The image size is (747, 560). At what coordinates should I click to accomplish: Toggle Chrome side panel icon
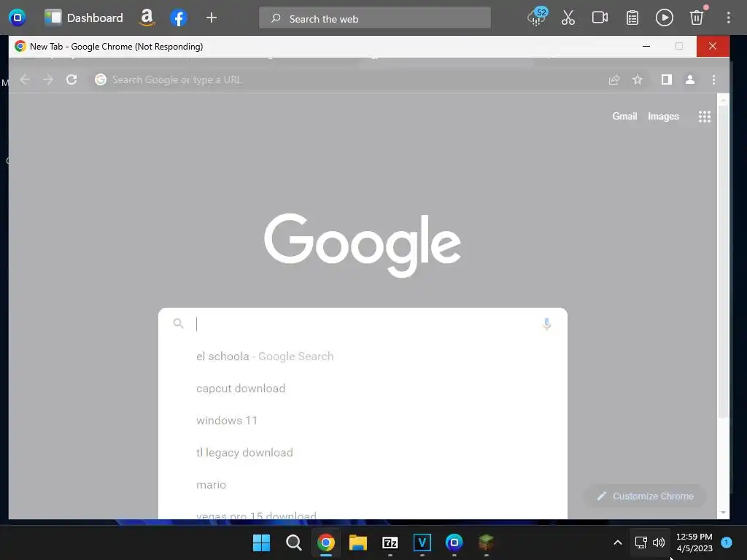click(x=667, y=79)
